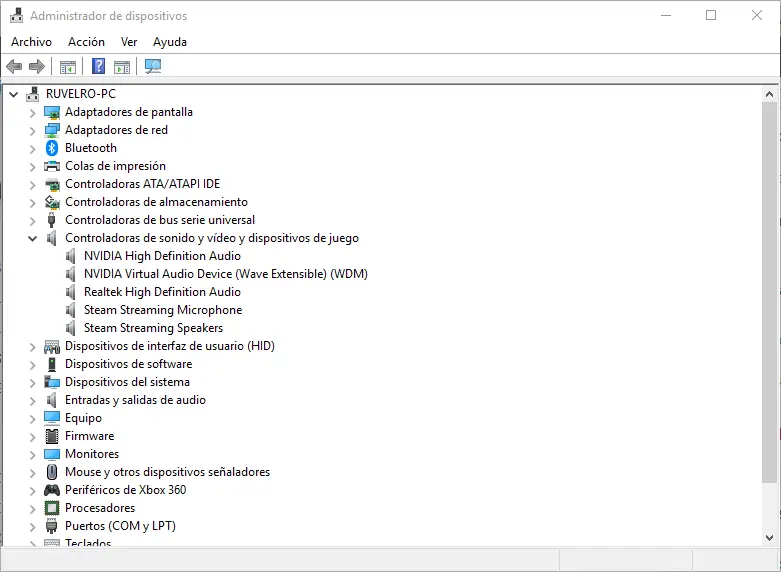Select Controladoras de bus serie universal label

[160, 220]
